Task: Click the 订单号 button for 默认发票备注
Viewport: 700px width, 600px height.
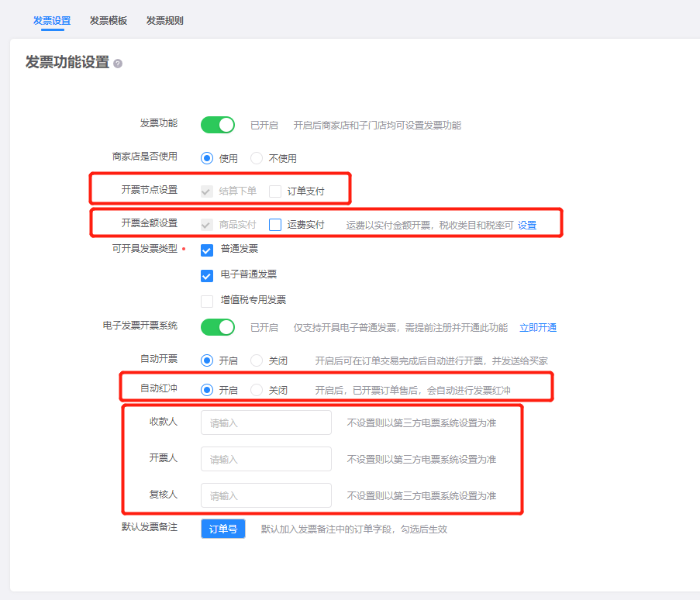Action: (x=222, y=529)
